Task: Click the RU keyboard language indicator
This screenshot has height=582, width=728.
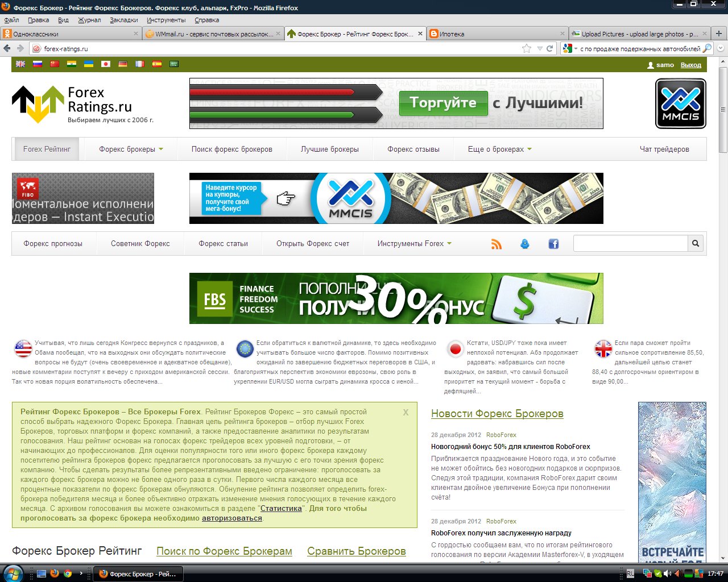Action: (x=630, y=573)
